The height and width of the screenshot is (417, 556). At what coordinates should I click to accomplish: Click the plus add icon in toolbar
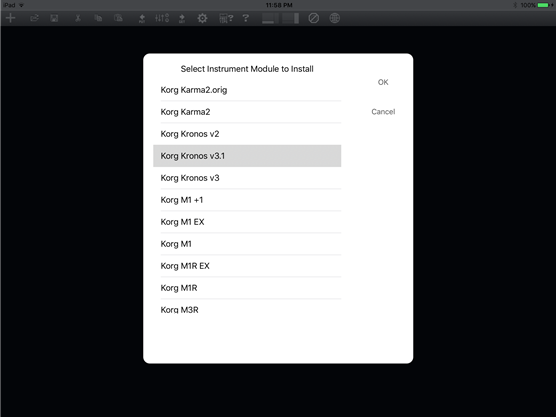pos(11,18)
